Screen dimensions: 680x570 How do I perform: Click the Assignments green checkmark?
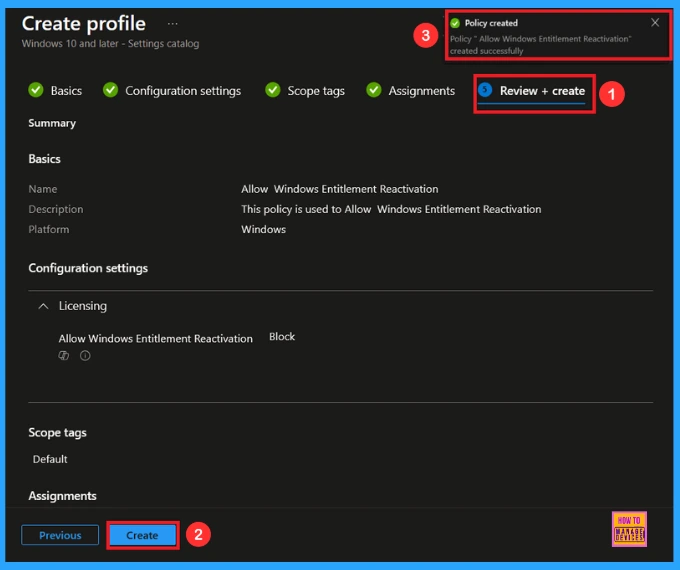(374, 90)
